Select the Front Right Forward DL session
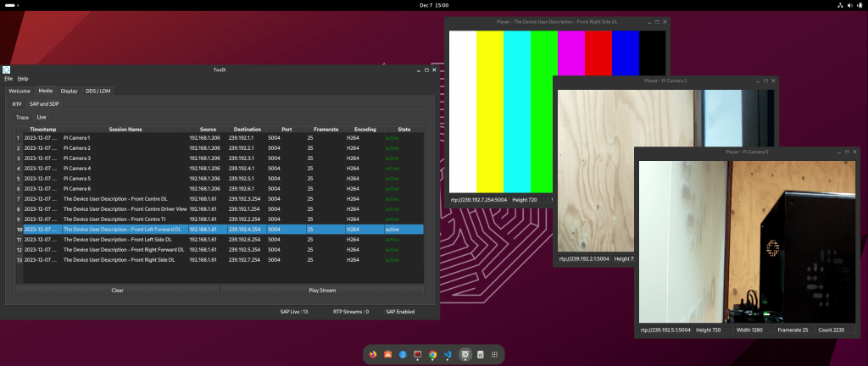The width and height of the screenshot is (868, 366). (x=124, y=249)
